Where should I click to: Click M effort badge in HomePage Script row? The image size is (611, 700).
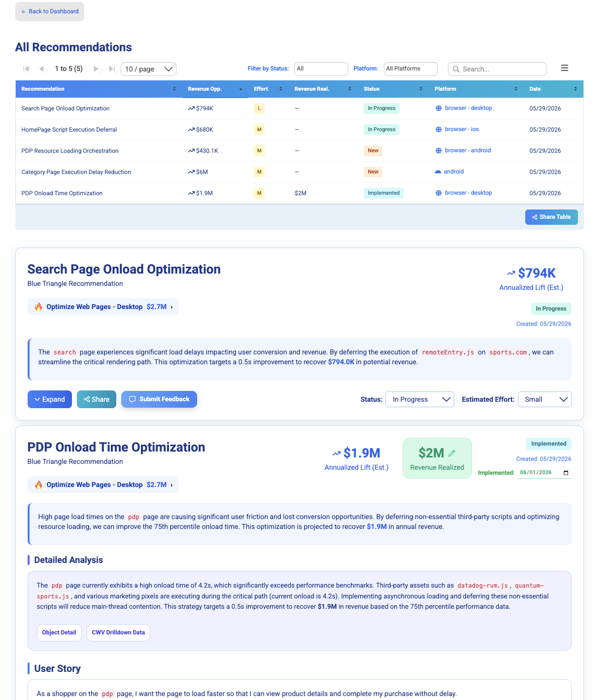[x=259, y=130]
